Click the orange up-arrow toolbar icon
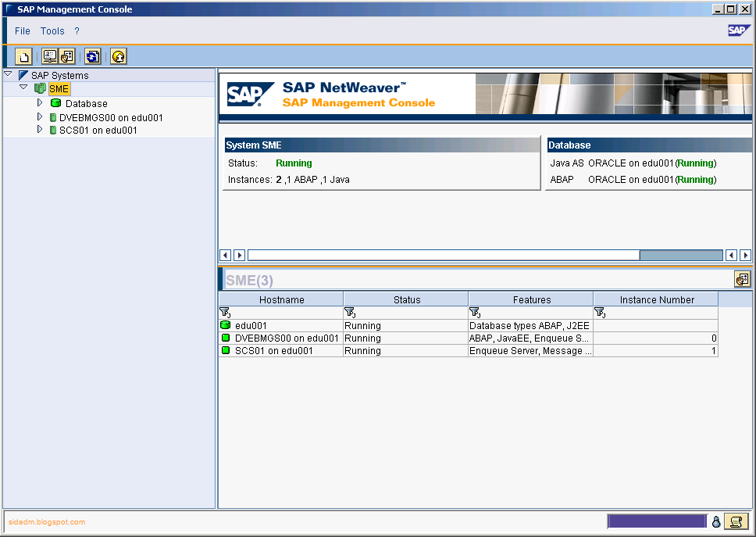Image resolution: width=756 pixels, height=537 pixels. point(119,56)
